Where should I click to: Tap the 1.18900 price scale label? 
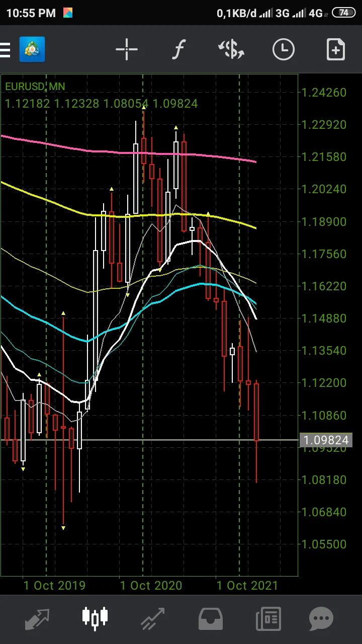tap(324, 222)
